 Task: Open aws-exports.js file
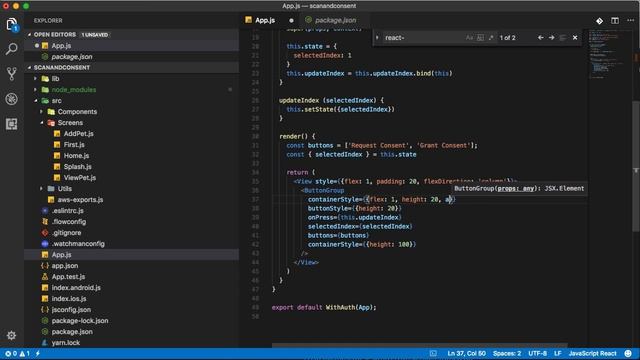pyautogui.click(x=80, y=200)
